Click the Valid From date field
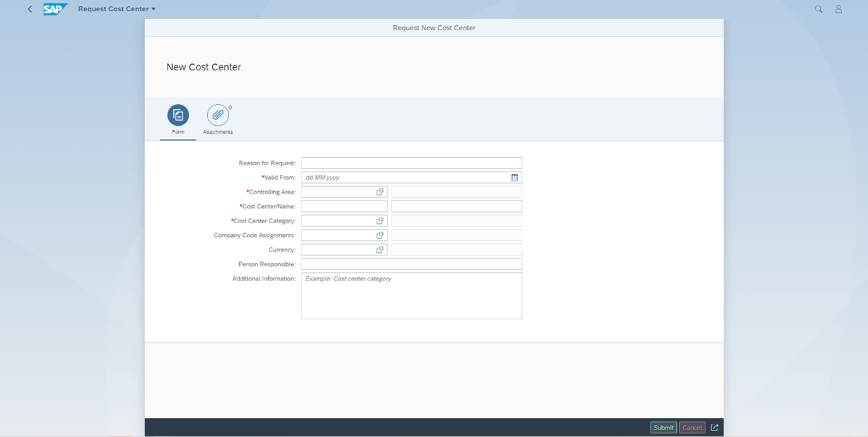Screen dimensions: 868x437 (x=404, y=177)
